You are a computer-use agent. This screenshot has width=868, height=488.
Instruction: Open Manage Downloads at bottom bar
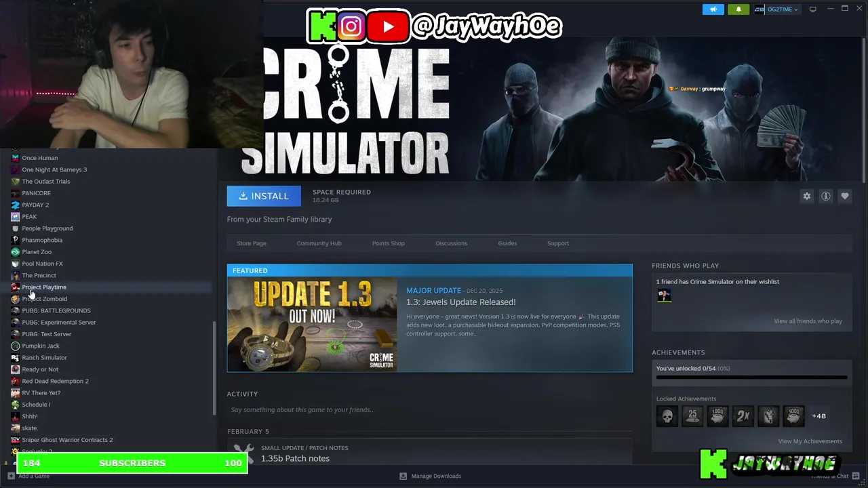(x=436, y=476)
